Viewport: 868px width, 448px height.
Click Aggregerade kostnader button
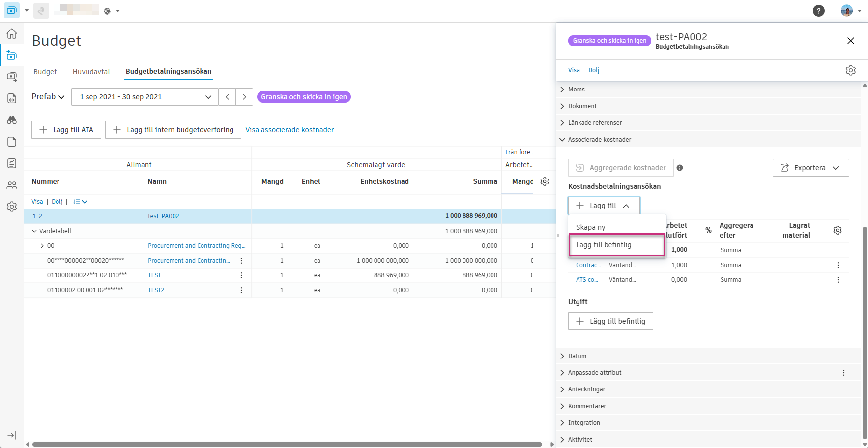click(x=620, y=168)
